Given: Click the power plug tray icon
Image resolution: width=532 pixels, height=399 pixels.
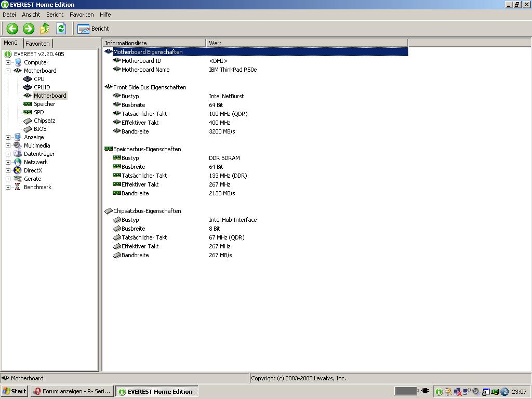Looking at the screenshot, I should point(425,391).
